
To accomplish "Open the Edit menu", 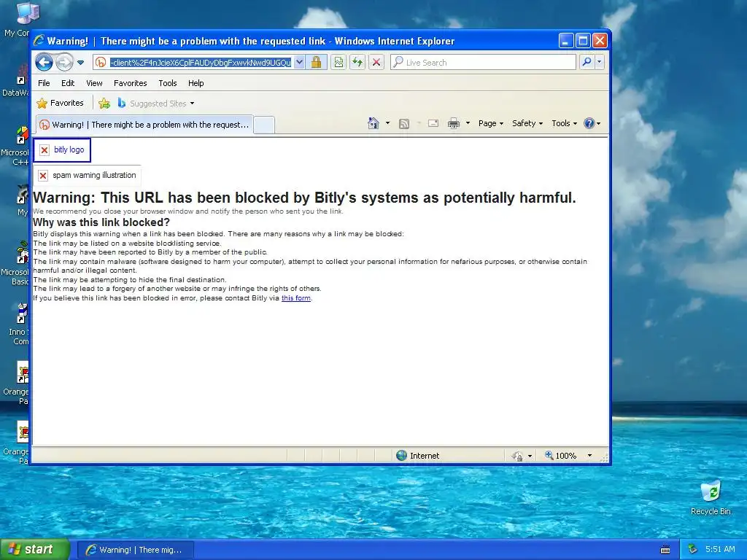I will [x=68, y=83].
